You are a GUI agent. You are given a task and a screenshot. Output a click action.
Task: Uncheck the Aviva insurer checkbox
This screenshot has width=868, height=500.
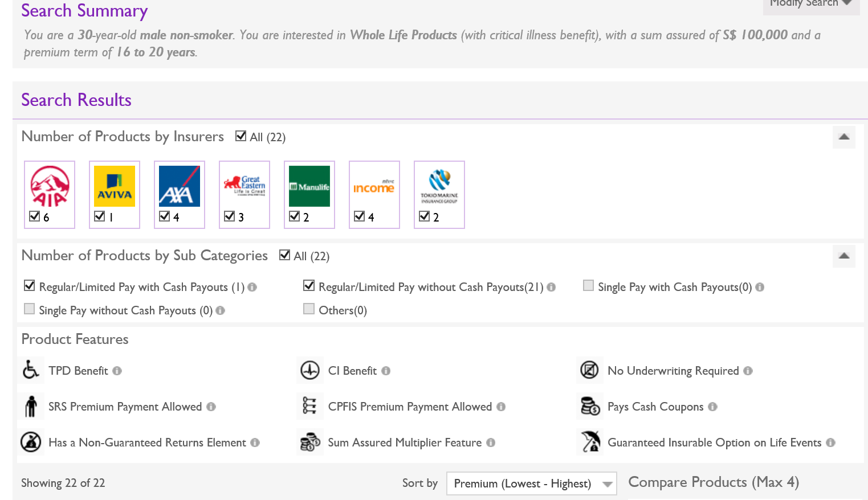point(100,216)
